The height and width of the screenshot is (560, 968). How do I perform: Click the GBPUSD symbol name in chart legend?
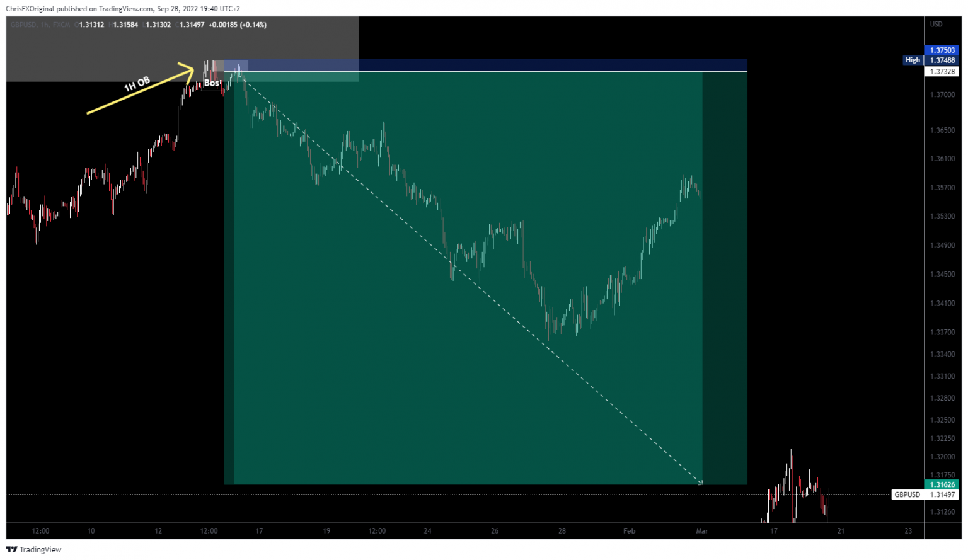[x=23, y=25]
